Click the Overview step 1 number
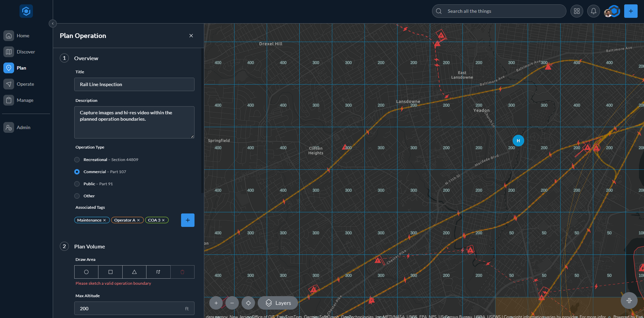This screenshot has width=644, height=318. point(65,58)
